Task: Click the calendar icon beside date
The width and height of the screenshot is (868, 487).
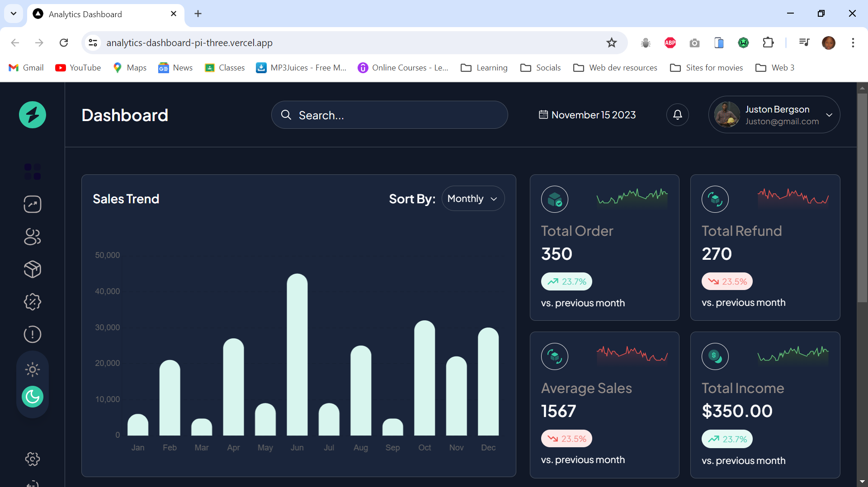Action: tap(543, 115)
